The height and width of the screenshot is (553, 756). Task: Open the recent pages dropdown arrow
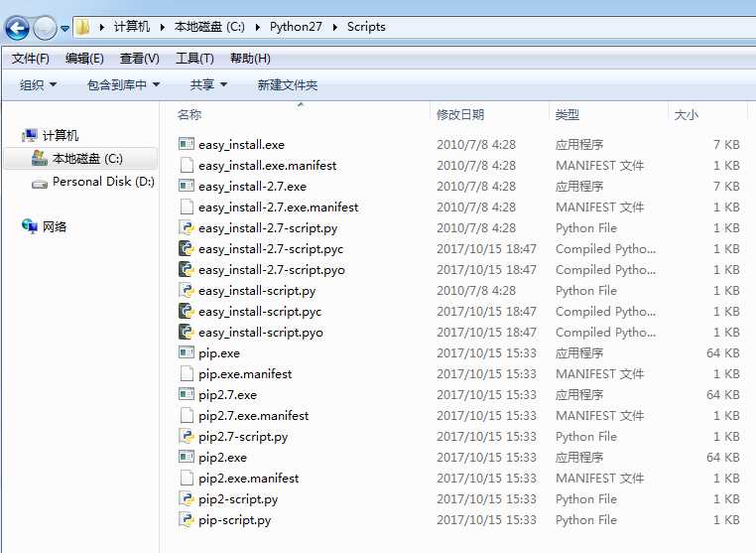pyautogui.click(x=64, y=29)
